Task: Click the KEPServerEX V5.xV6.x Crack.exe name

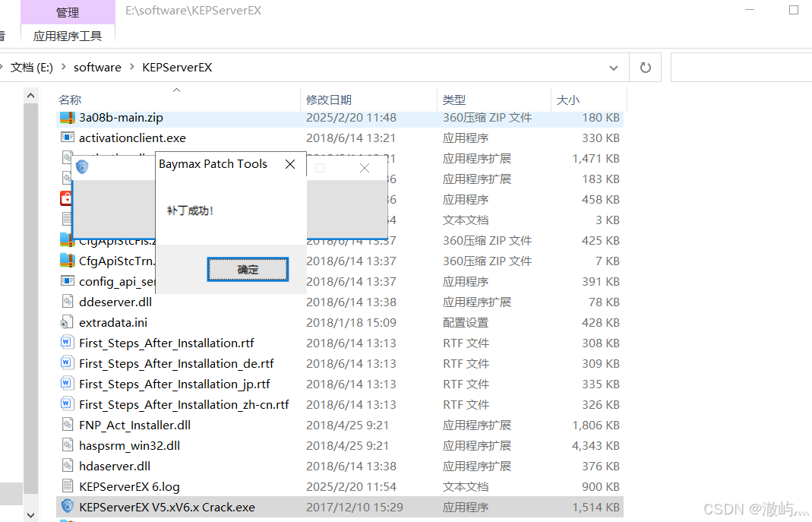Action: 167,507
